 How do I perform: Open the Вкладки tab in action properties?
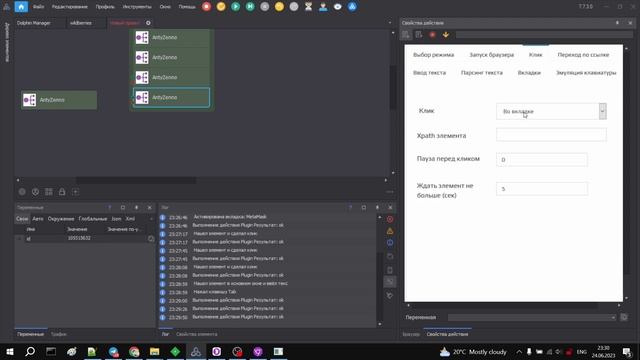click(x=529, y=73)
